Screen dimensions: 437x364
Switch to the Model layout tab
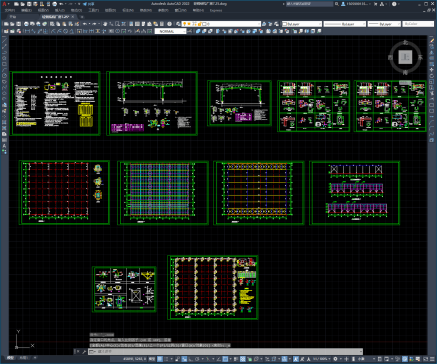[x=10, y=358]
